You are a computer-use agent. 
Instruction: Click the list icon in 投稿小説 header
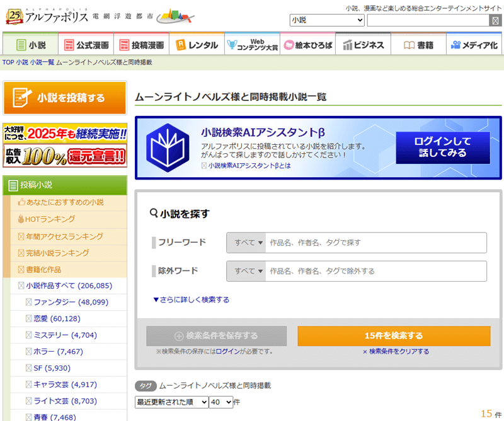tap(13, 185)
